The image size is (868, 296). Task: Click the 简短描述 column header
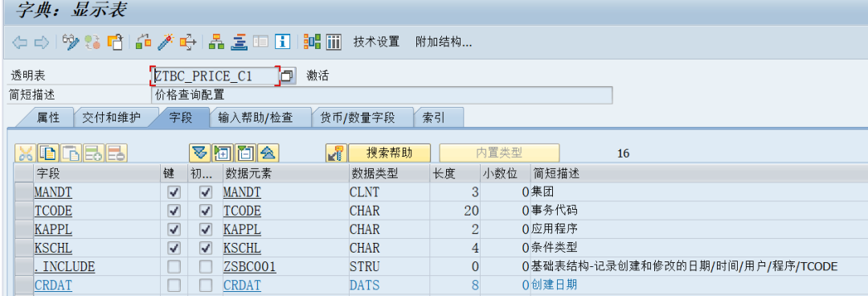point(698,174)
